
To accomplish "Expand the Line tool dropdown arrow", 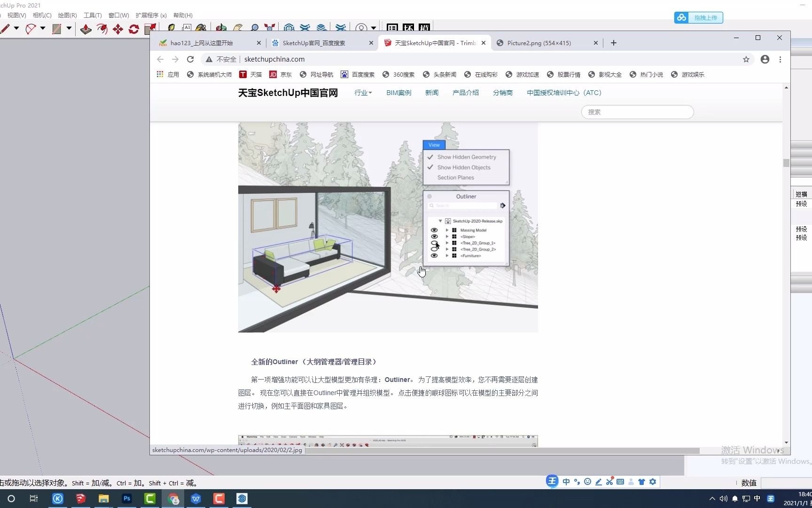I will coord(16,28).
